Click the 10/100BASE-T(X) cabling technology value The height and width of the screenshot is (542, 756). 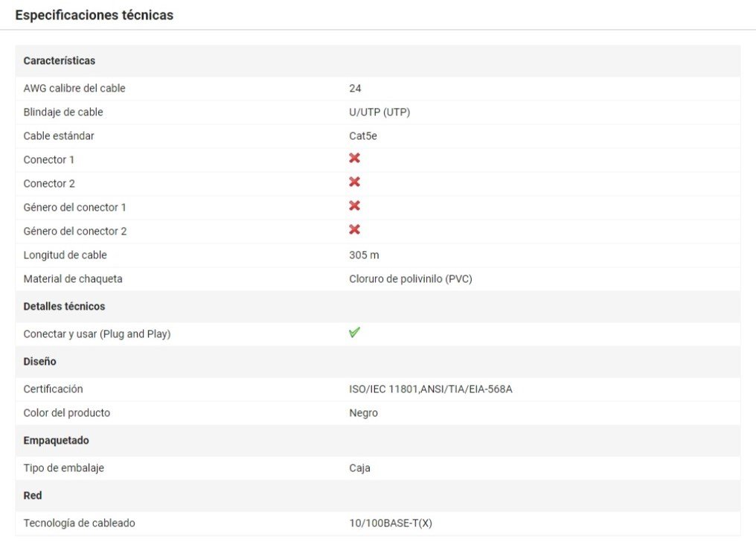click(x=391, y=523)
